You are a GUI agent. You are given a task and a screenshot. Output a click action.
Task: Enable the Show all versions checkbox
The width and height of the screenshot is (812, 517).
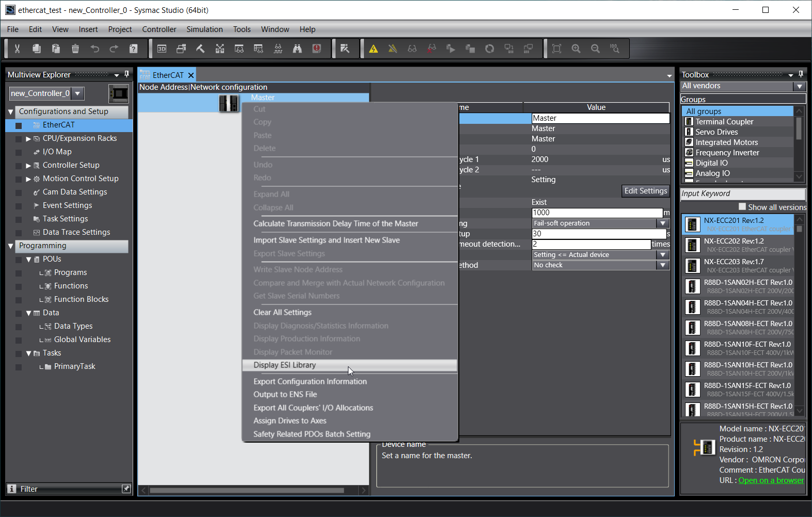pyautogui.click(x=742, y=207)
